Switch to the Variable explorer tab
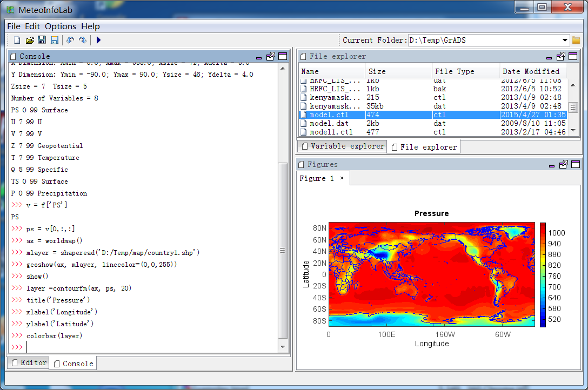588x390 pixels. [x=343, y=146]
